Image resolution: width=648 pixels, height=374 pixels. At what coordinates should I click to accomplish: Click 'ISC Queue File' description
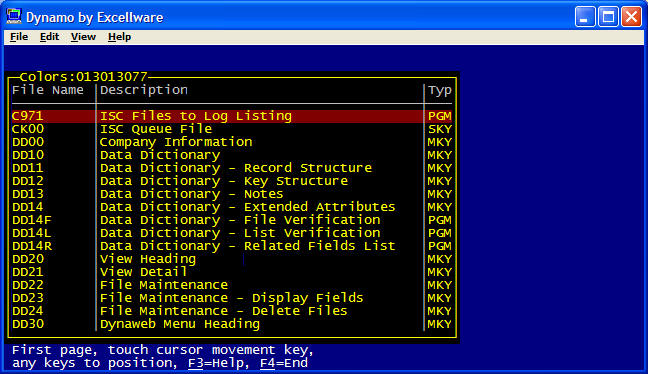(x=156, y=129)
